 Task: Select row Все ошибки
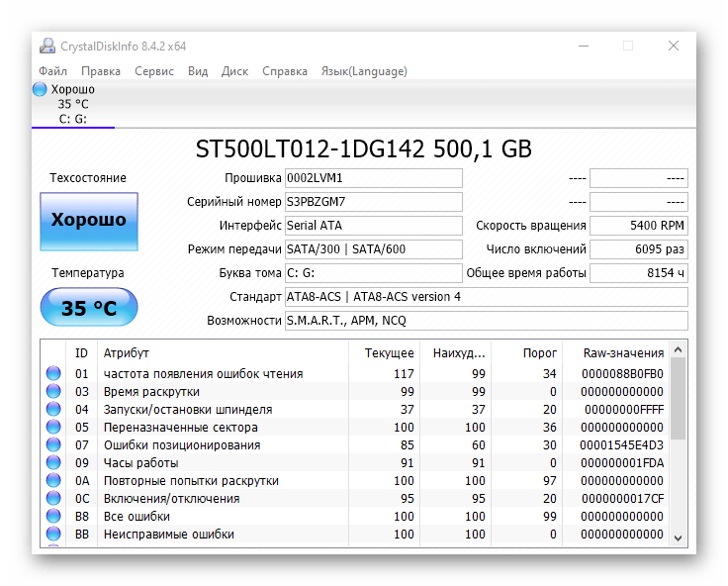355,516
